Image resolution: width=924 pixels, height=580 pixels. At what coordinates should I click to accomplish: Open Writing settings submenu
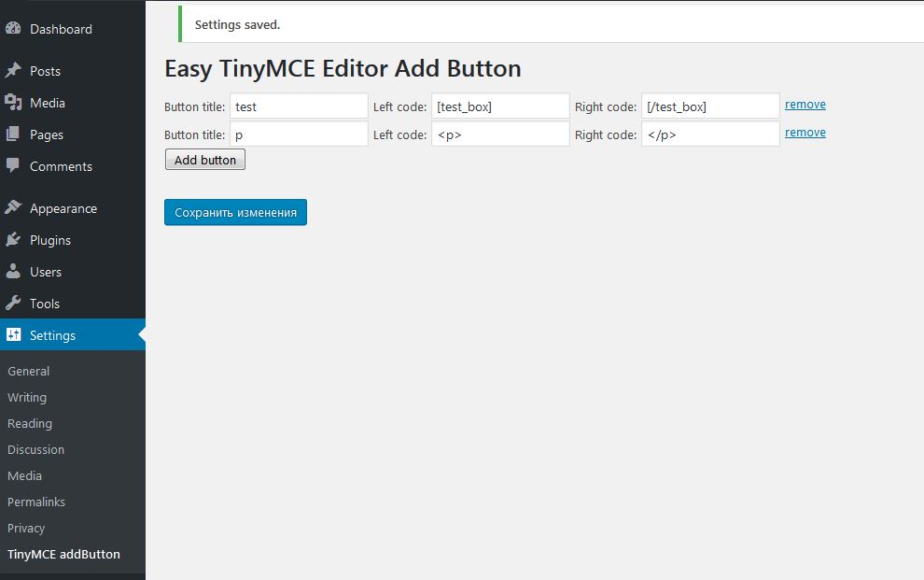tap(27, 397)
